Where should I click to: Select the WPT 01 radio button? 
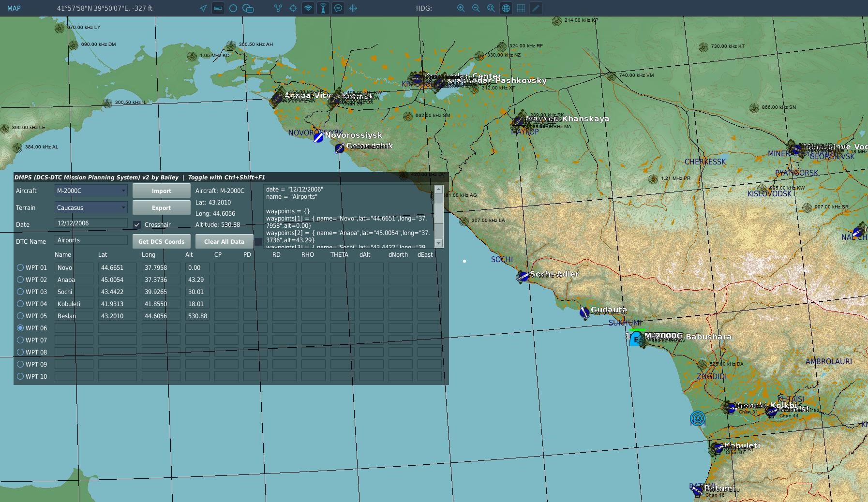coord(20,267)
